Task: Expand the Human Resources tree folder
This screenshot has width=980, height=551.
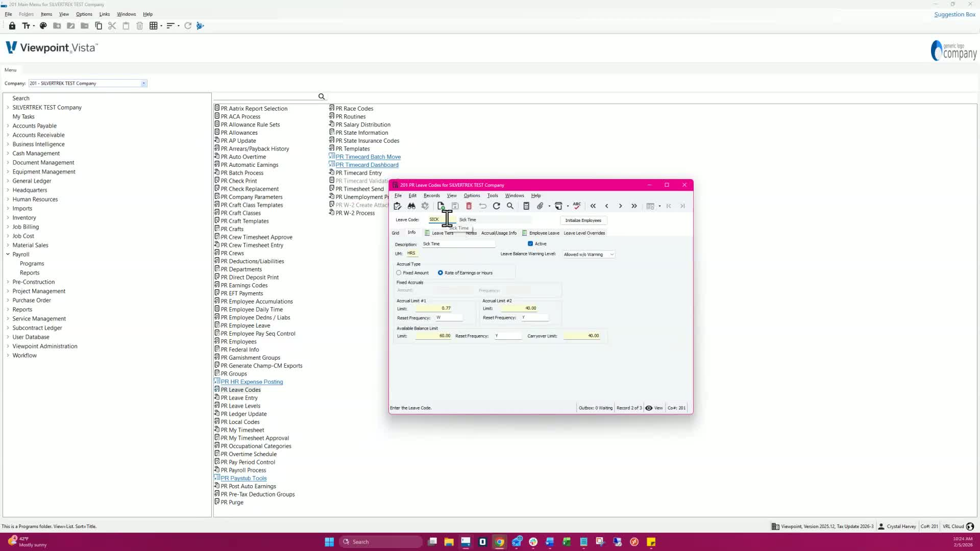Action: [8, 199]
